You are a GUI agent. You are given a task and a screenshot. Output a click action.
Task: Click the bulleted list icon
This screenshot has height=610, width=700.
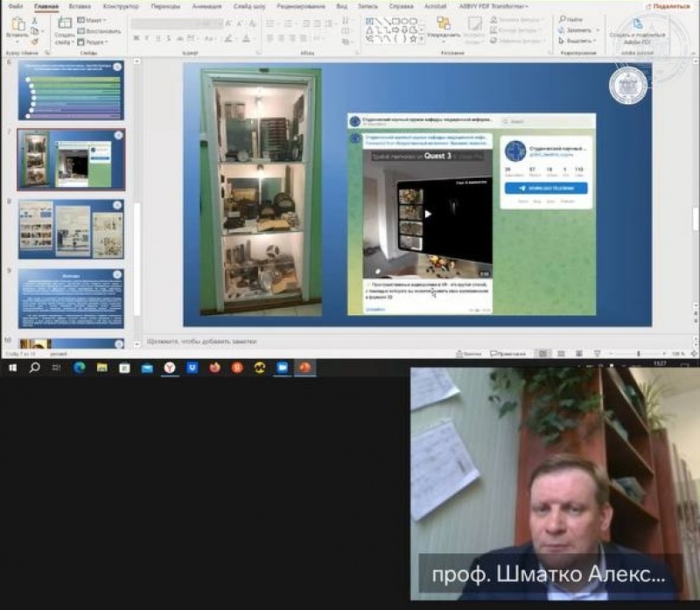[270, 24]
